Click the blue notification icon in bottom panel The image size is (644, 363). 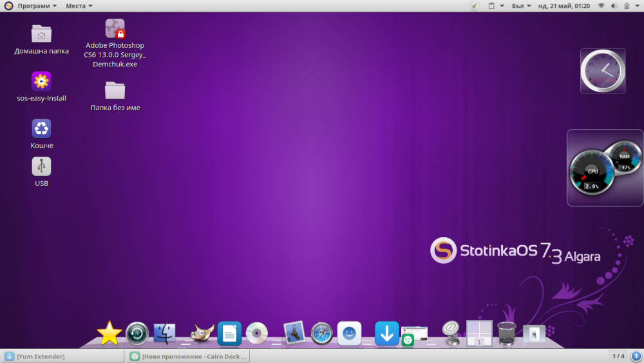pyautogui.click(x=636, y=356)
